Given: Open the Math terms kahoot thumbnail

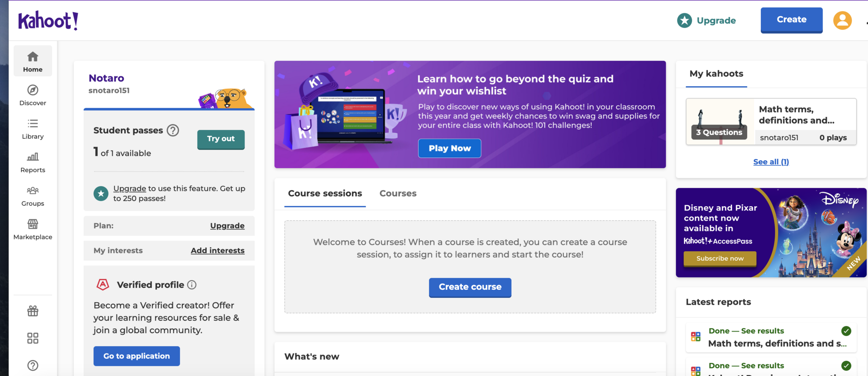Looking at the screenshot, I should 721,122.
